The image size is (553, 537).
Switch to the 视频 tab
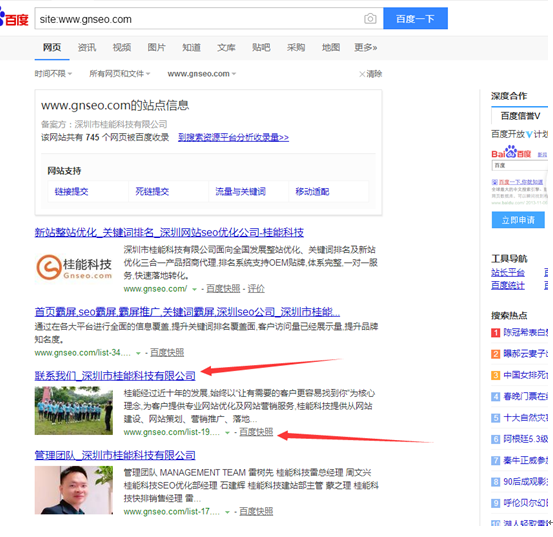(x=122, y=47)
